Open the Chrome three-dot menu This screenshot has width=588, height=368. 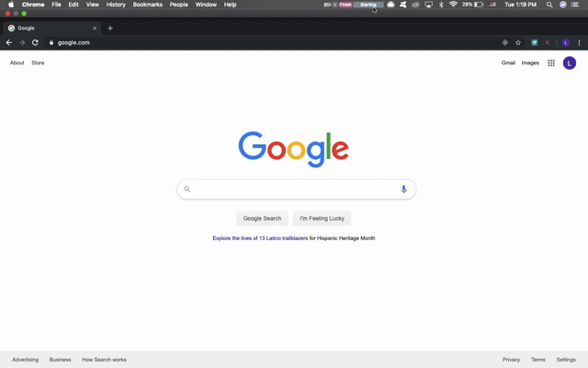(579, 42)
